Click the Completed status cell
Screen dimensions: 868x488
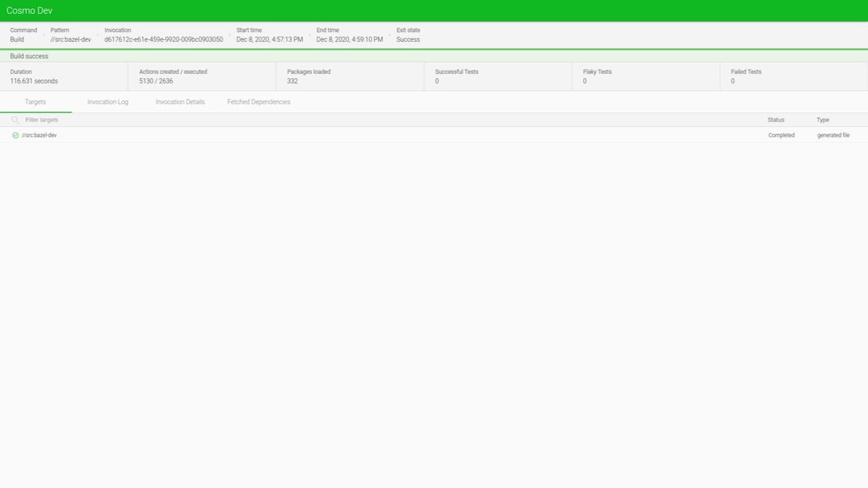coord(781,136)
